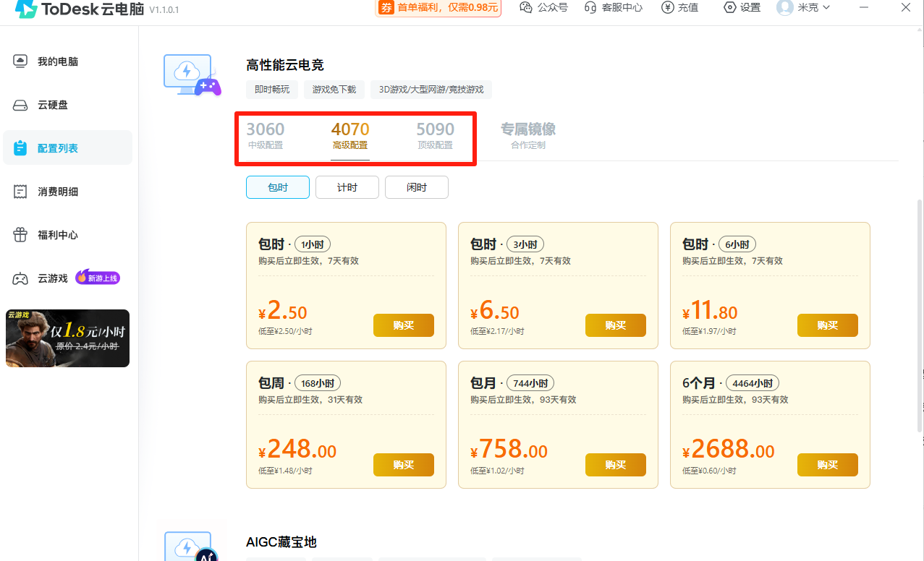924x561 pixels.
Task: Buy the 1小时 package for ¥2.50
Action: pos(404,325)
